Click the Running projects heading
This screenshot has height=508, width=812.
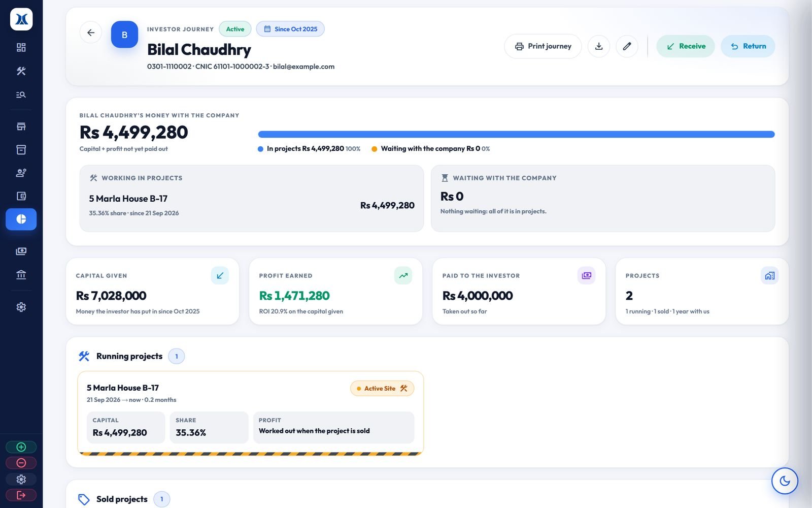[x=129, y=356]
